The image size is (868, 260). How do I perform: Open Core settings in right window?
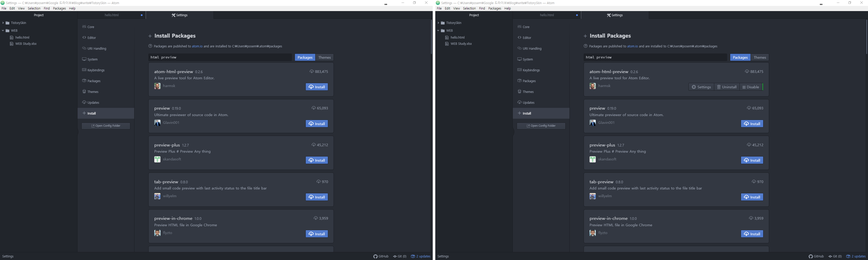[541, 27]
